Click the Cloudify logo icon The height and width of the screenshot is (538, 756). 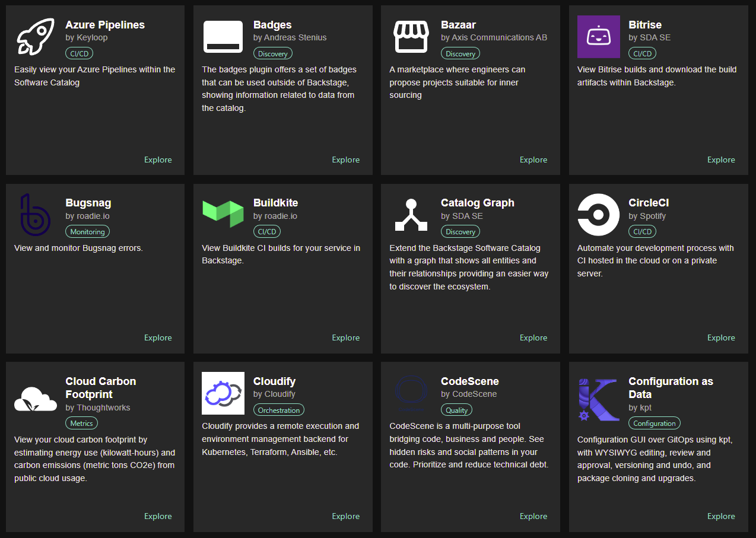pyautogui.click(x=223, y=393)
